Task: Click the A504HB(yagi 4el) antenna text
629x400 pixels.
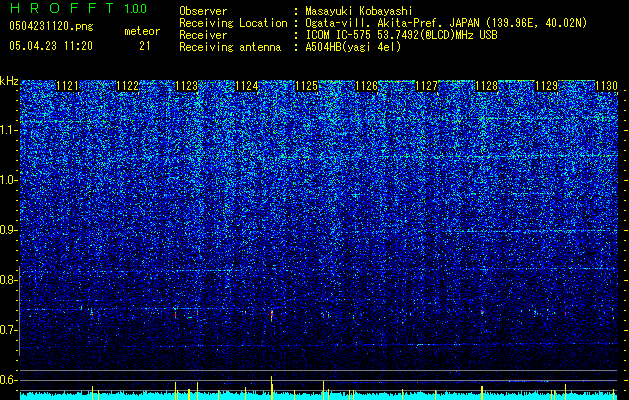Action: [x=353, y=47]
